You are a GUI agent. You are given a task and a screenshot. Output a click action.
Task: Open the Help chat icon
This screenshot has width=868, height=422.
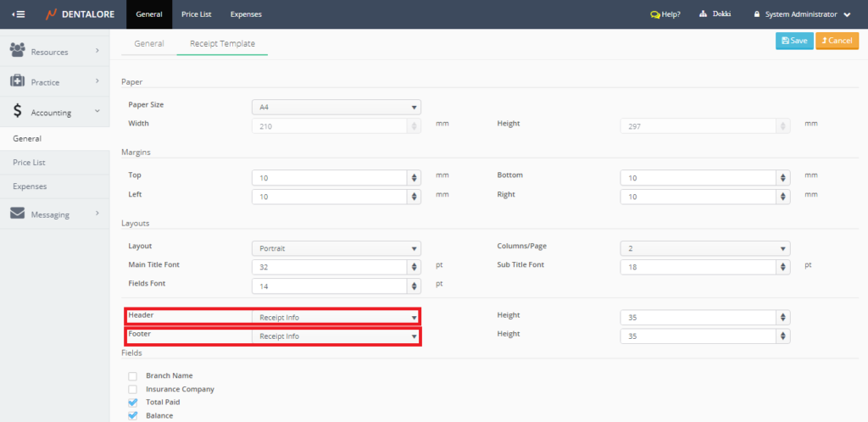pyautogui.click(x=654, y=14)
